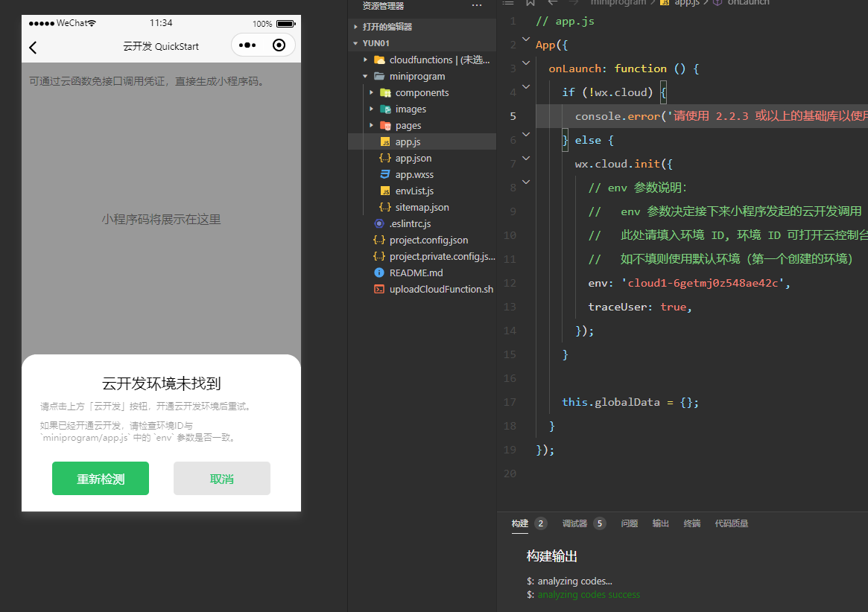The width and height of the screenshot is (868, 612).
Task: Click the miniprogram folder icon
Action: pos(379,77)
